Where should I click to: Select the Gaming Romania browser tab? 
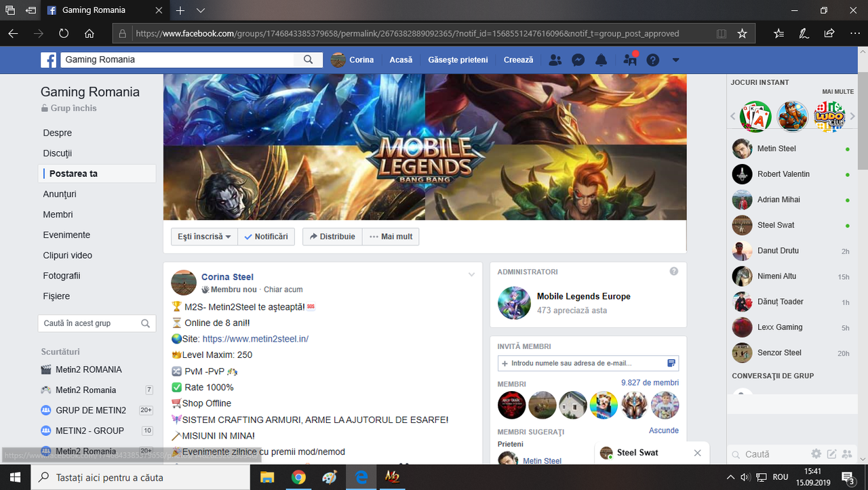pos(104,10)
